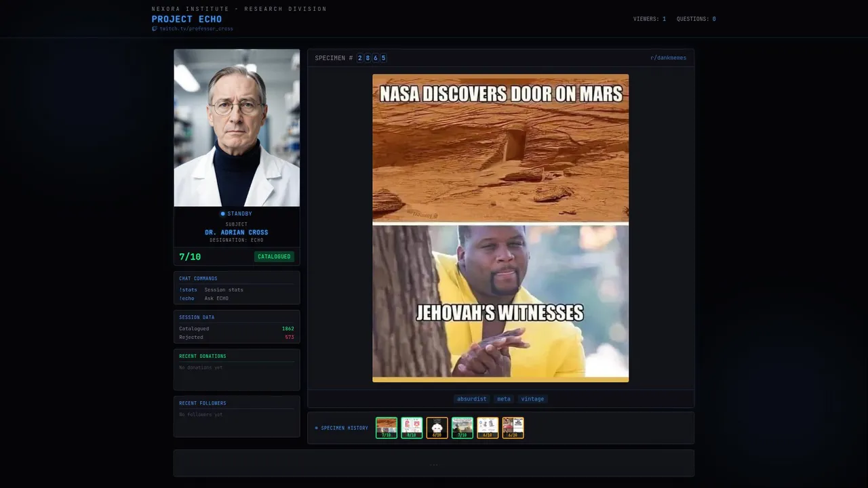This screenshot has height=488, width=868.
Task: Click the Catalogued value 1862
Action: pyautogui.click(x=288, y=329)
